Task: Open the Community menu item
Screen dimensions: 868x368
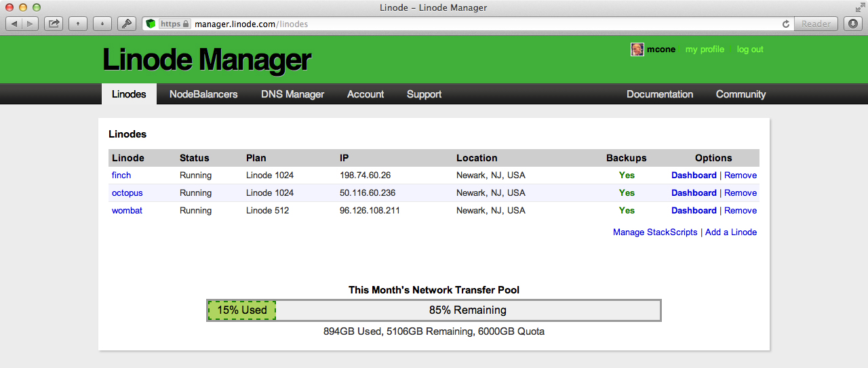Action: 741,94
